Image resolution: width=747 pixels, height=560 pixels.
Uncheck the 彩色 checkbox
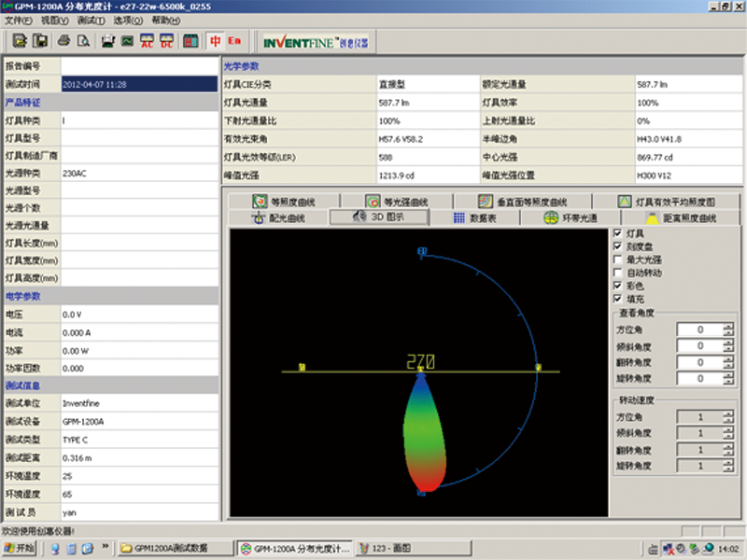[616, 285]
